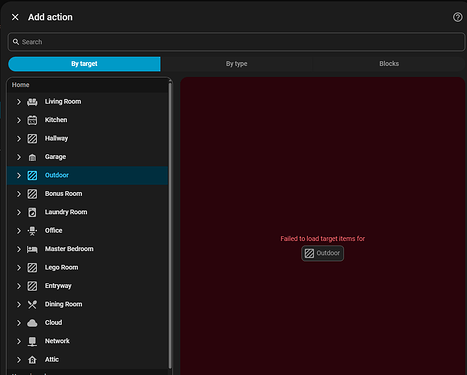
Task: Click the Lego Room texture icon
Action: tap(32, 268)
